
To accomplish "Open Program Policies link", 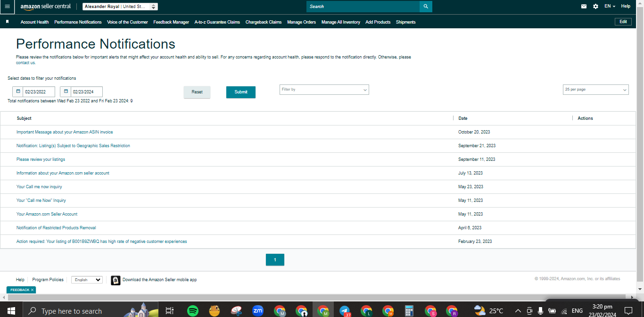I will (x=48, y=280).
